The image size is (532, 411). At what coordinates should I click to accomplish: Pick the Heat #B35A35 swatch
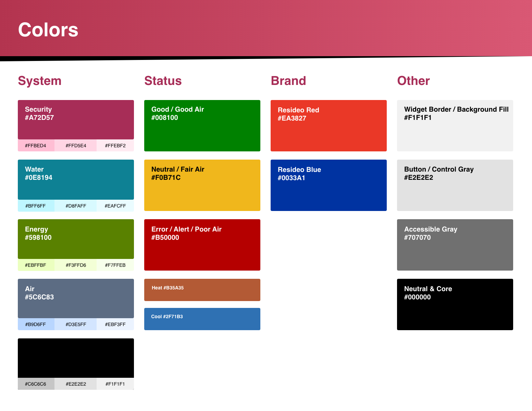point(202,290)
